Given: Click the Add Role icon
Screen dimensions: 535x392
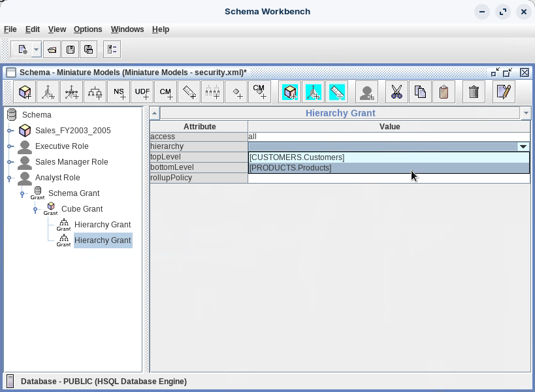Looking at the screenshot, I should [x=367, y=92].
